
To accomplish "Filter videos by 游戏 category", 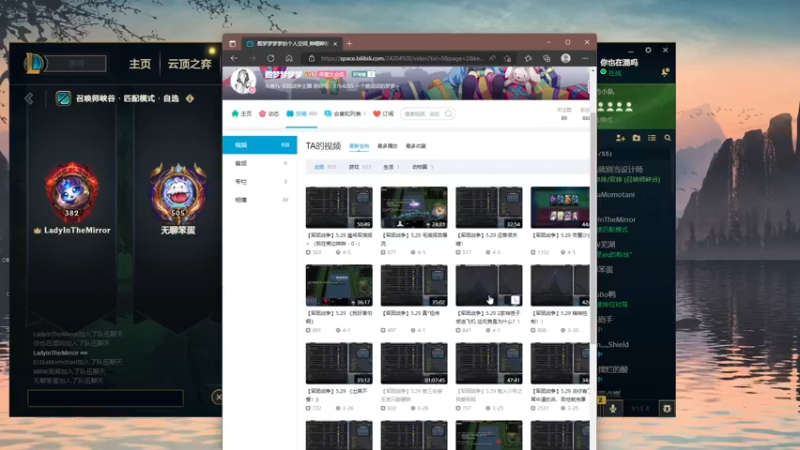I will coord(360,167).
